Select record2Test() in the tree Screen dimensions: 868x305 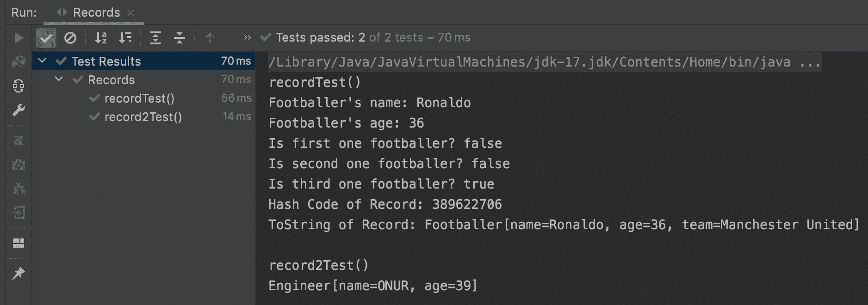143,117
